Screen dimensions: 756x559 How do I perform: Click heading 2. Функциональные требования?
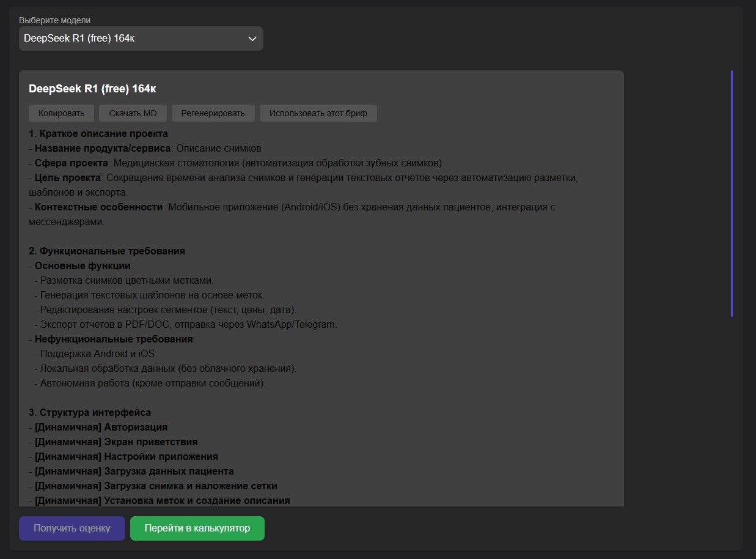click(x=107, y=251)
